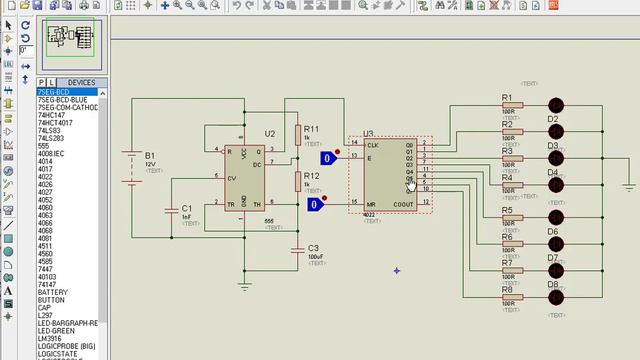
Task: Click the Y-Mirror vertical flip arrow
Action: (x=25, y=80)
